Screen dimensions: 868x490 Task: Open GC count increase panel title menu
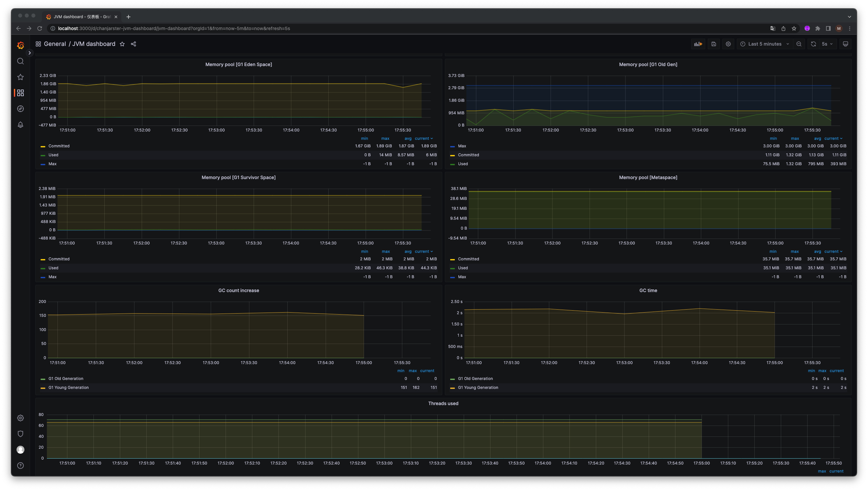pyautogui.click(x=238, y=290)
